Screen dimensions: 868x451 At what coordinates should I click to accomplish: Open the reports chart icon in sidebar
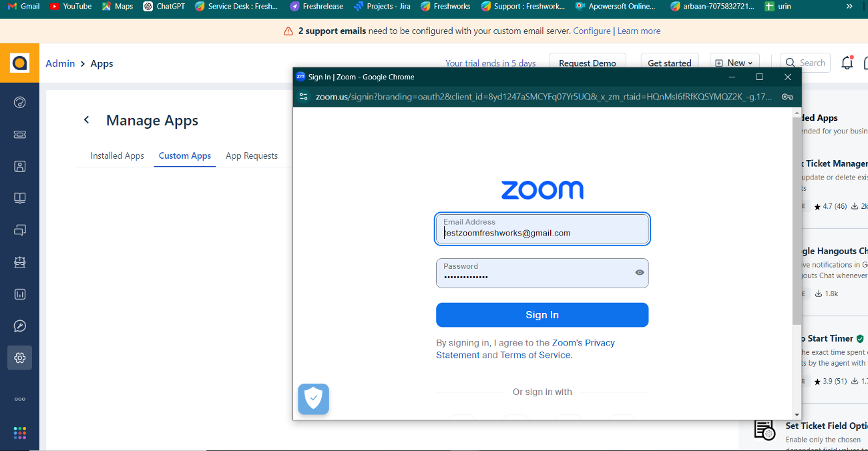coord(20,294)
